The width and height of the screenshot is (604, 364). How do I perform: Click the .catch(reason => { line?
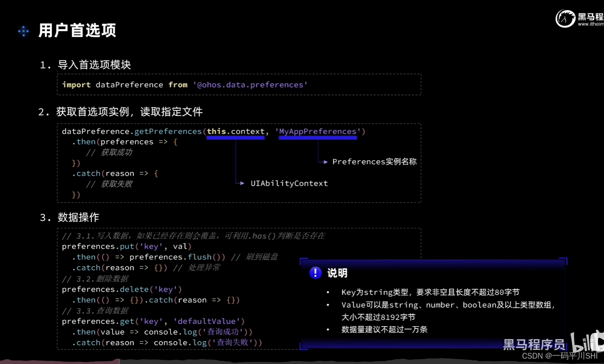[x=115, y=173]
